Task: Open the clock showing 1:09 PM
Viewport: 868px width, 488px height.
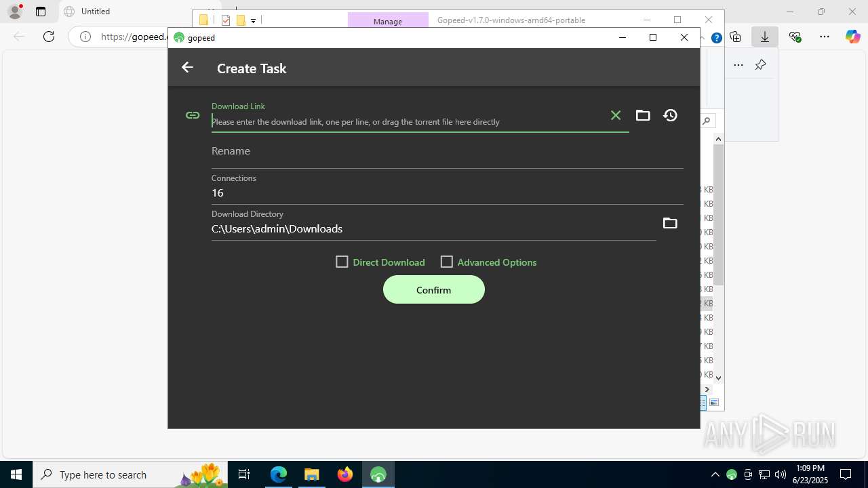Action: pos(810,474)
